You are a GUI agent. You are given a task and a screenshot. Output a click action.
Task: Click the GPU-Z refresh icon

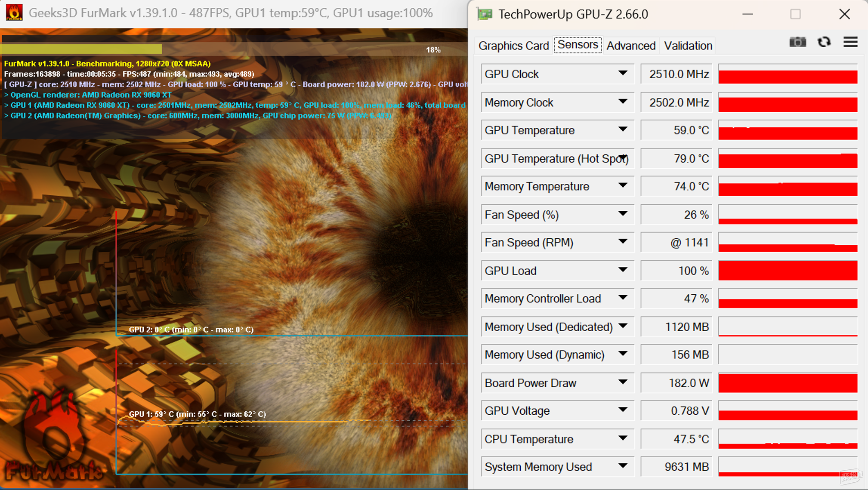click(824, 42)
